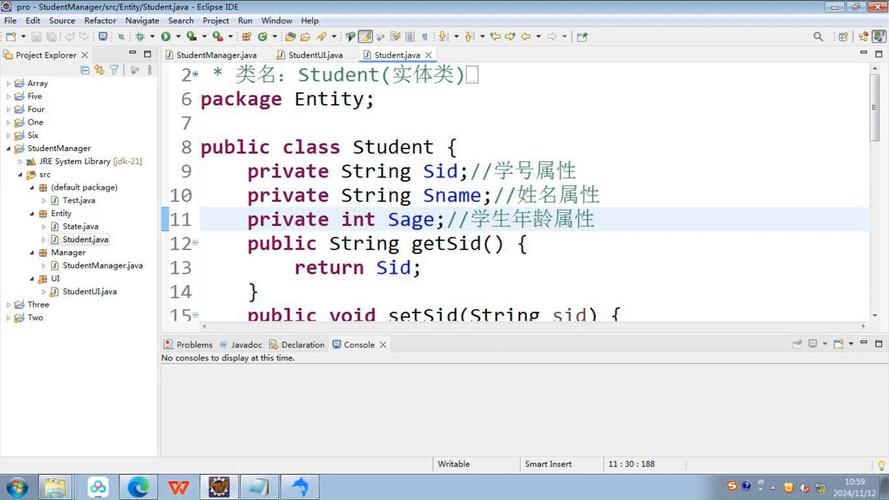Click the Open Perspective icon

coord(843,37)
